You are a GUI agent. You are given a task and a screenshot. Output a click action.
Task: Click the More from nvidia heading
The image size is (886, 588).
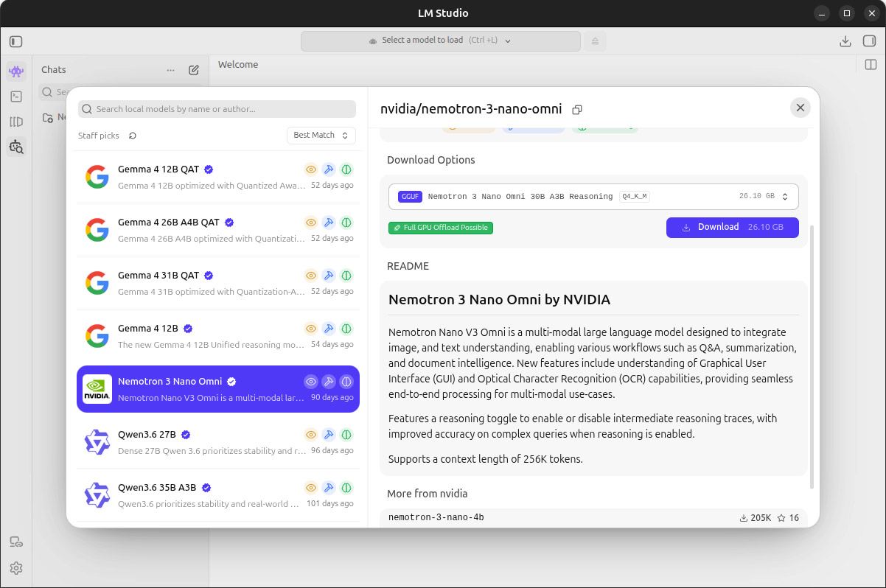[x=428, y=494]
